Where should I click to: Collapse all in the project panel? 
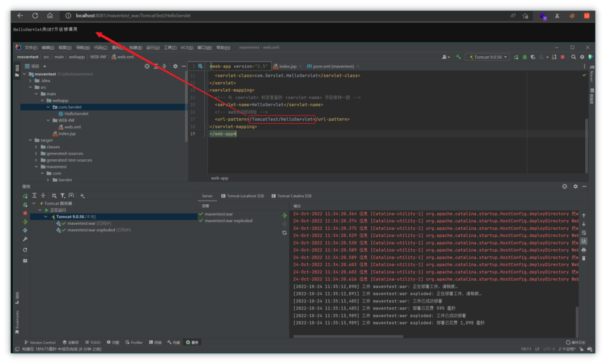165,66
